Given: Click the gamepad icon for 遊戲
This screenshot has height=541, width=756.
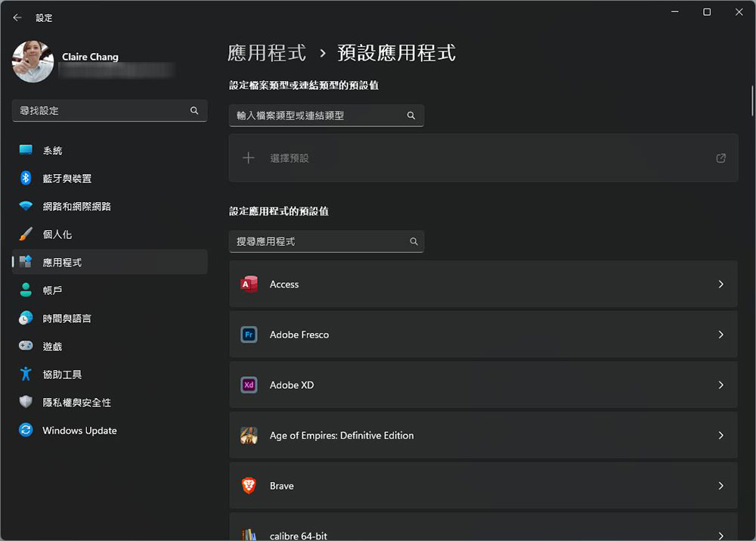Looking at the screenshot, I should 26,346.
